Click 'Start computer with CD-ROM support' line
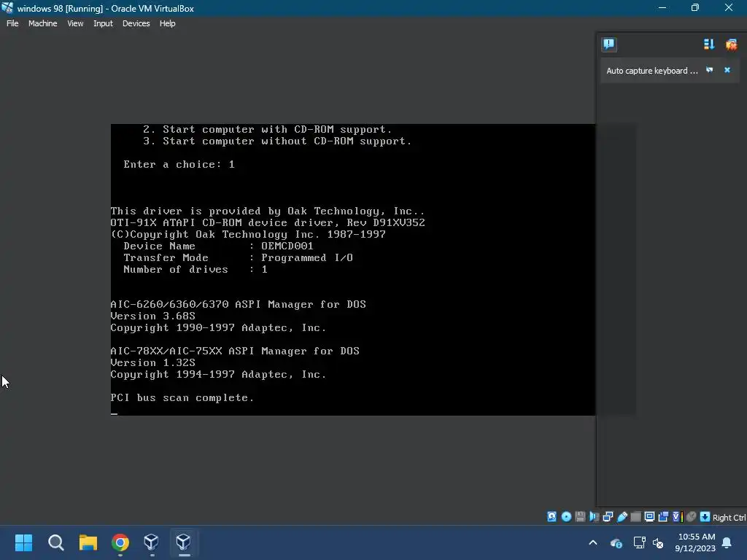This screenshot has height=560, width=747. [x=267, y=130]
